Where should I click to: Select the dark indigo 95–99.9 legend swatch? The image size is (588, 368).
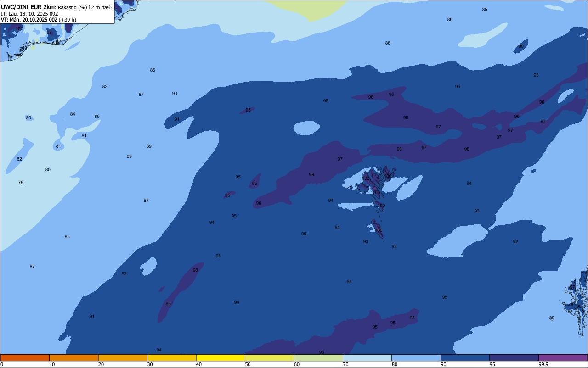(514, 357)
